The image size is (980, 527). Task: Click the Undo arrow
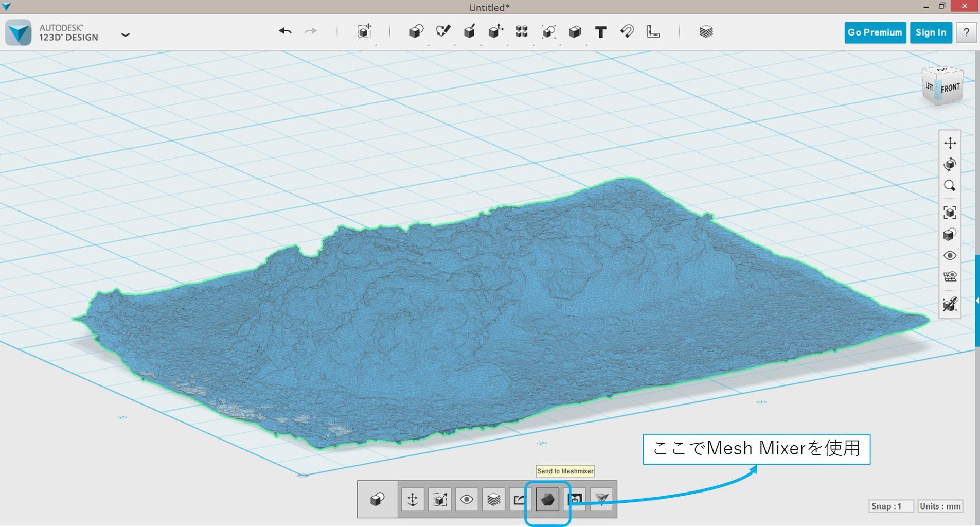pos(285,32)
